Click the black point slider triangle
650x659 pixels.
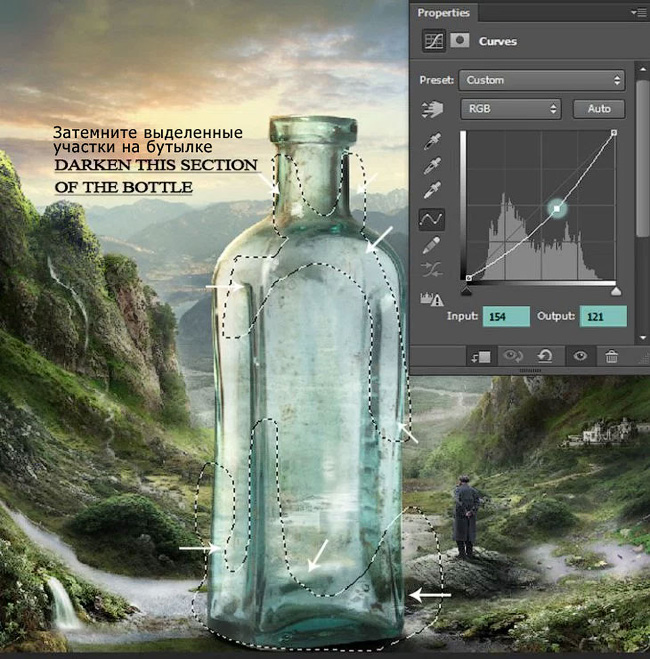click(x=466, y=291)
